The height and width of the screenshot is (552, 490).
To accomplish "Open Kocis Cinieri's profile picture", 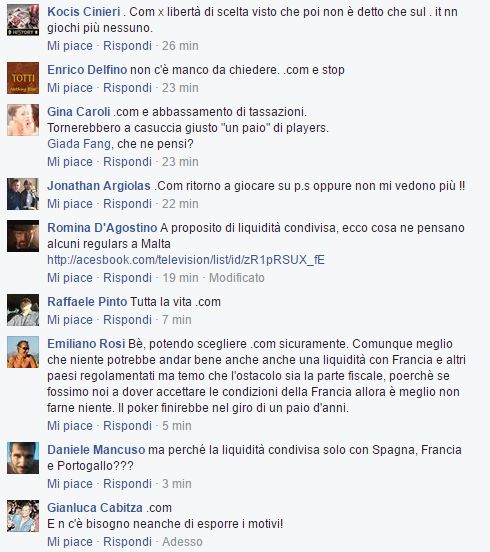I will pos(23,20).
